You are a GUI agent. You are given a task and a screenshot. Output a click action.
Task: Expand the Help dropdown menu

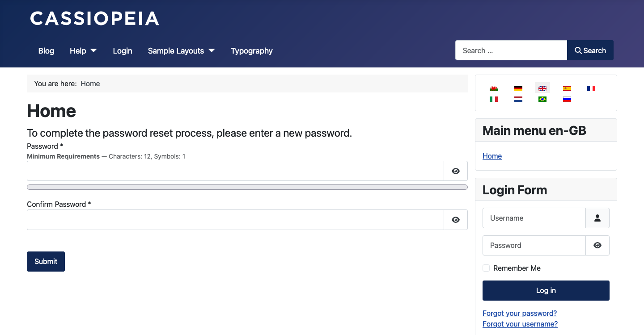pos(83,50)
